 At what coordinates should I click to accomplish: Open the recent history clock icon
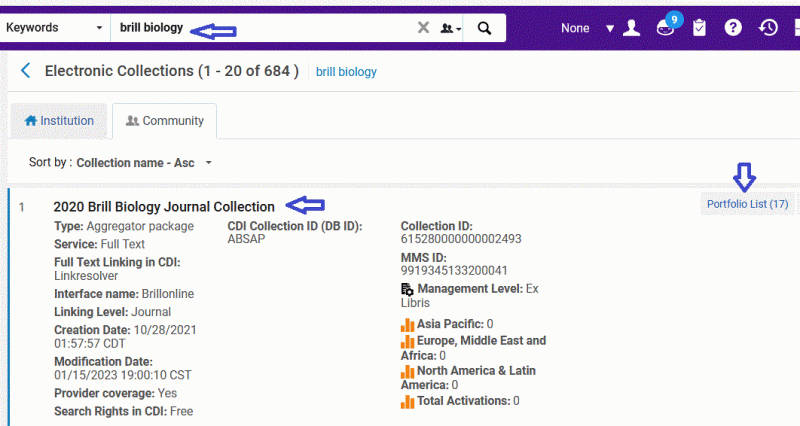pyautogui.click(x=768, y=28)
